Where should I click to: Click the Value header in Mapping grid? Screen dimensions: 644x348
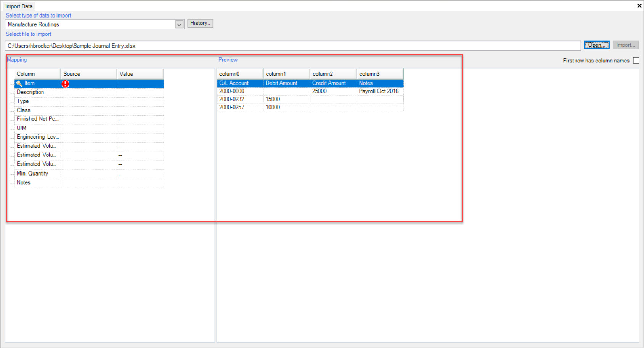(x=140, y=74)
